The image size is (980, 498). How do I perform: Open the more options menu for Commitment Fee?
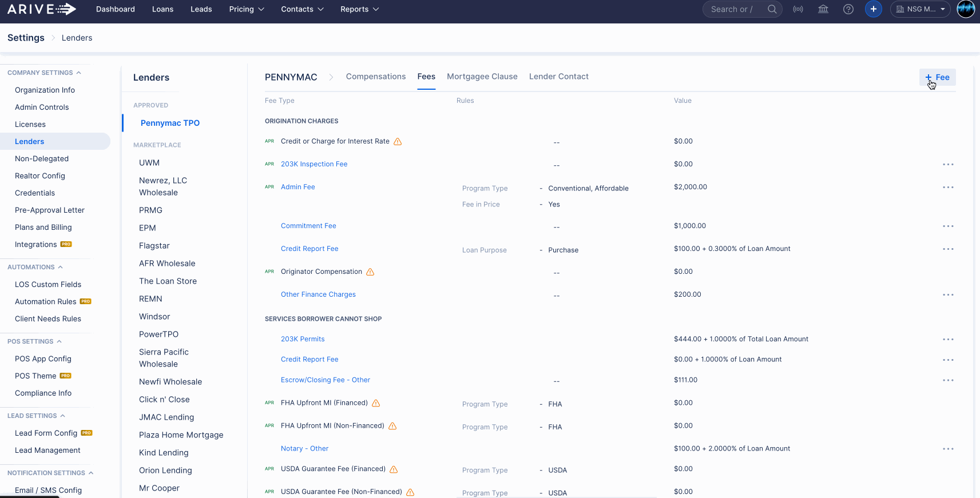click(948, 226)
